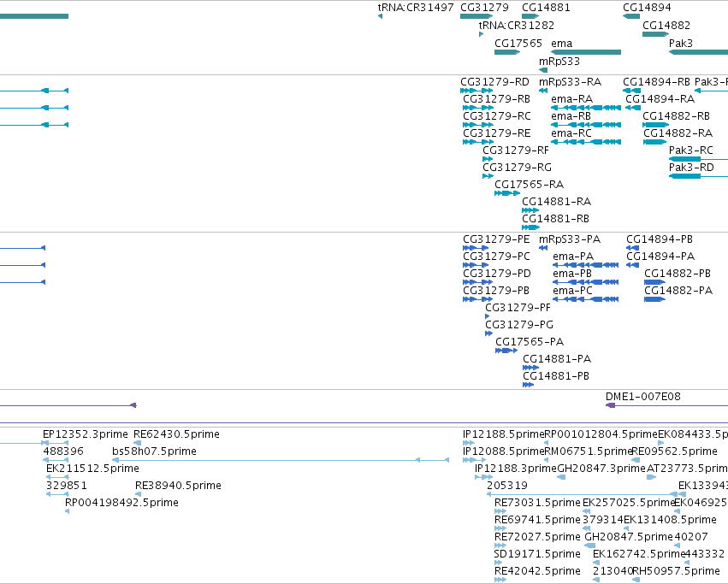This screenshot has height=584, width=728.
Task: Select the Pak3 gene label
Action: pos(681,43)
